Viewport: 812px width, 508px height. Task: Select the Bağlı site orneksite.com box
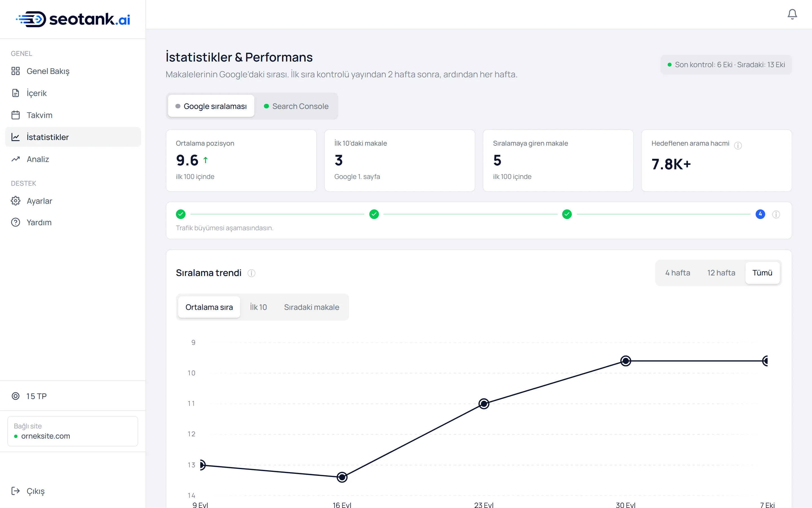click(x=73, y=431)
